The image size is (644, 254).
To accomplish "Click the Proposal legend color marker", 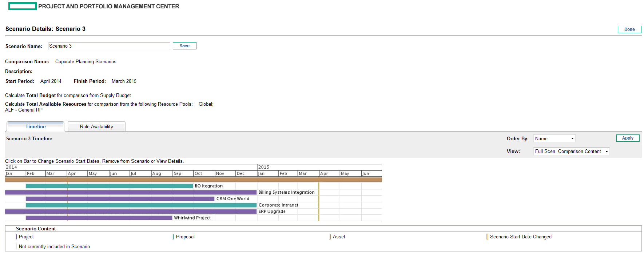I will pyautogui.click(x=173, y=237).
